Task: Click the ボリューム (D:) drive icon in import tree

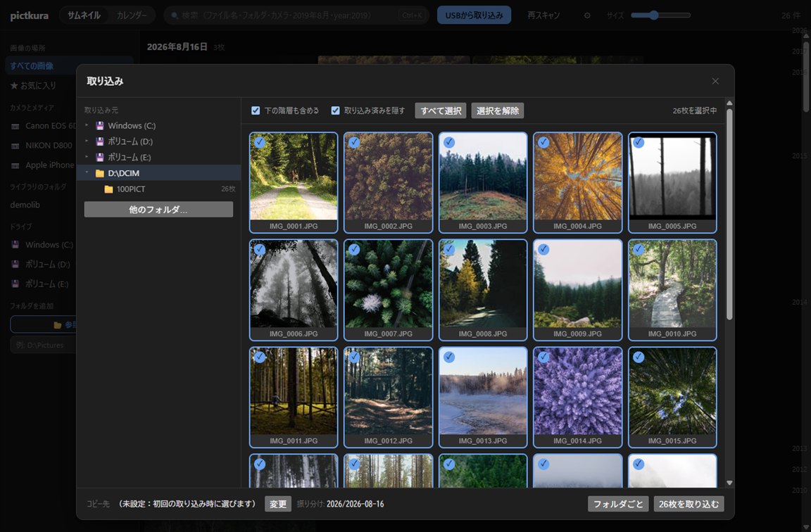Action: point(100,141)
